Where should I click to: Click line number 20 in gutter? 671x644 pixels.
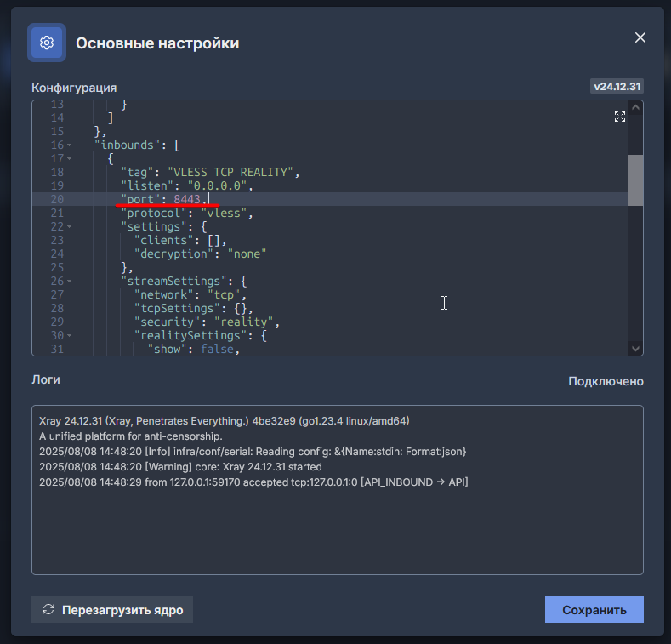(x=57, y=199)
